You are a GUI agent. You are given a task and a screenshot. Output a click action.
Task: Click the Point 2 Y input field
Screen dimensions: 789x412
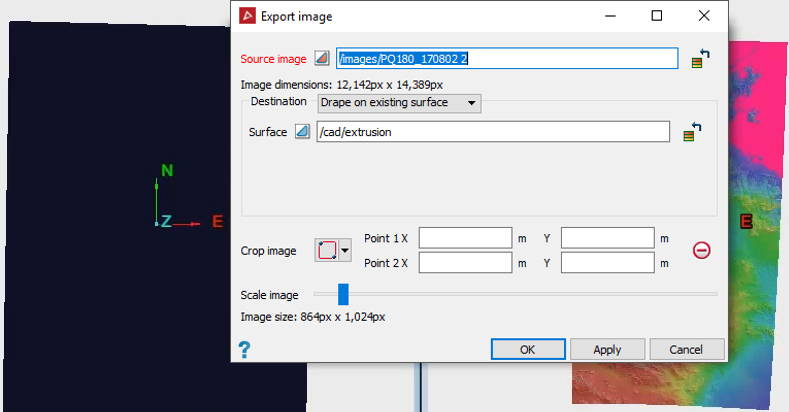click(x=608, y=263)
